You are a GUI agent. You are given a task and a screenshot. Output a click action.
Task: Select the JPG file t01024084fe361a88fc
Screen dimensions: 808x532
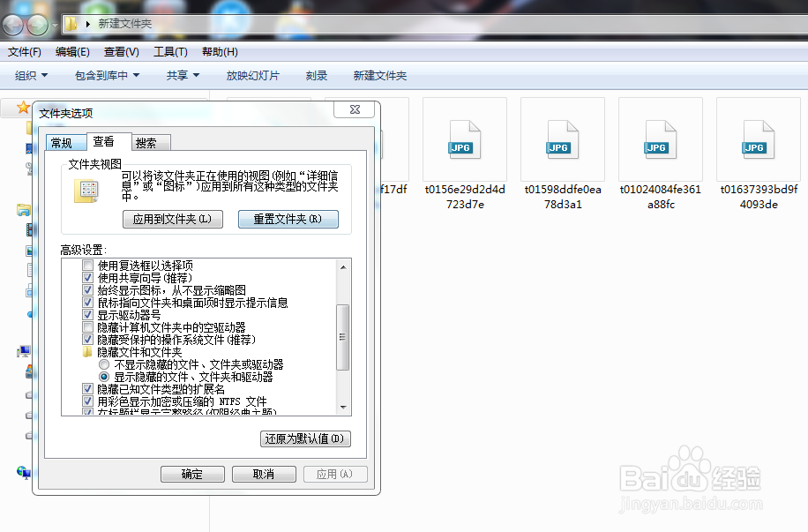tap(659, 141)
